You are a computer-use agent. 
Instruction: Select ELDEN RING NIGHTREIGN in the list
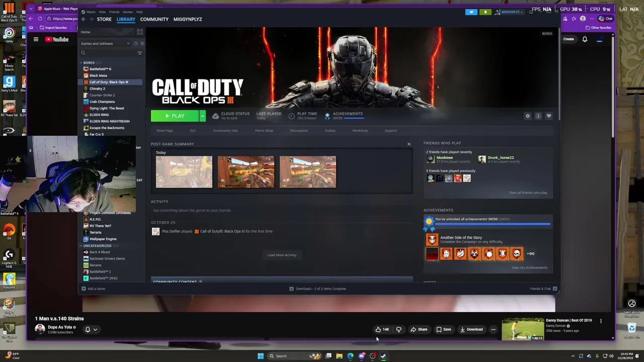(x=109, y=121)
